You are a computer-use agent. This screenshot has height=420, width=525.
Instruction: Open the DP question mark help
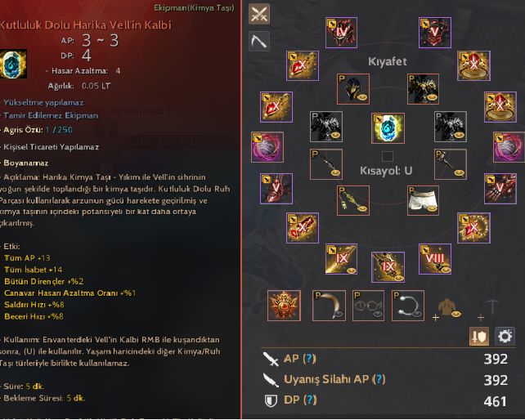pos(310,400)
